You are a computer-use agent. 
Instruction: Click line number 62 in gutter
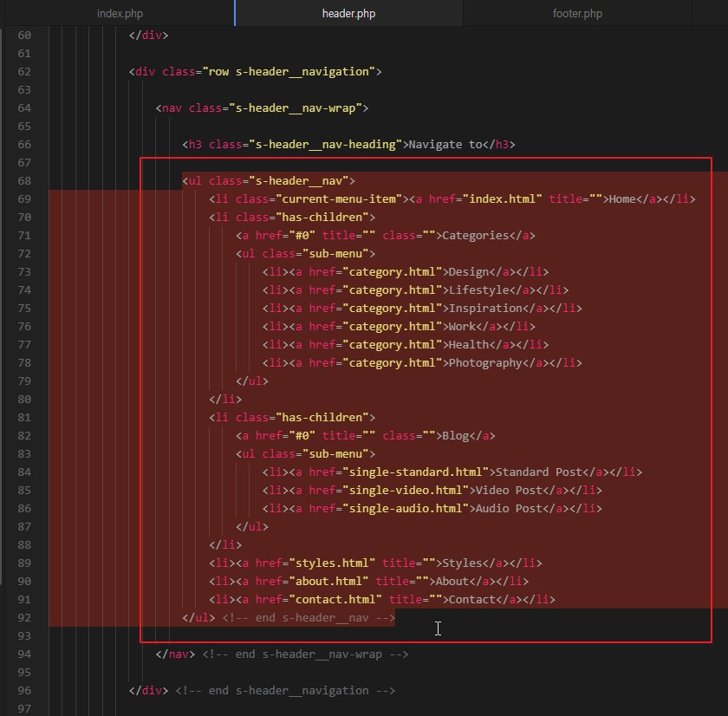[x=24, y=71]
